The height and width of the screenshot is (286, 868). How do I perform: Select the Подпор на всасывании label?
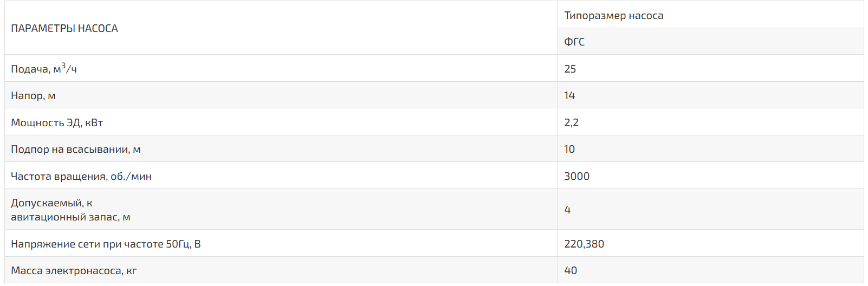pos(76,149)
